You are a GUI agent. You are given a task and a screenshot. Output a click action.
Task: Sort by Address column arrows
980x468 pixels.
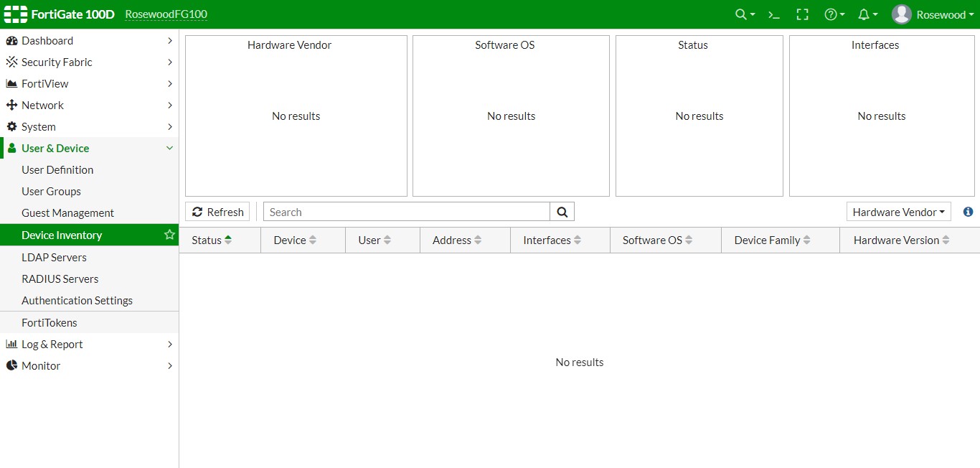click(478, 240)
